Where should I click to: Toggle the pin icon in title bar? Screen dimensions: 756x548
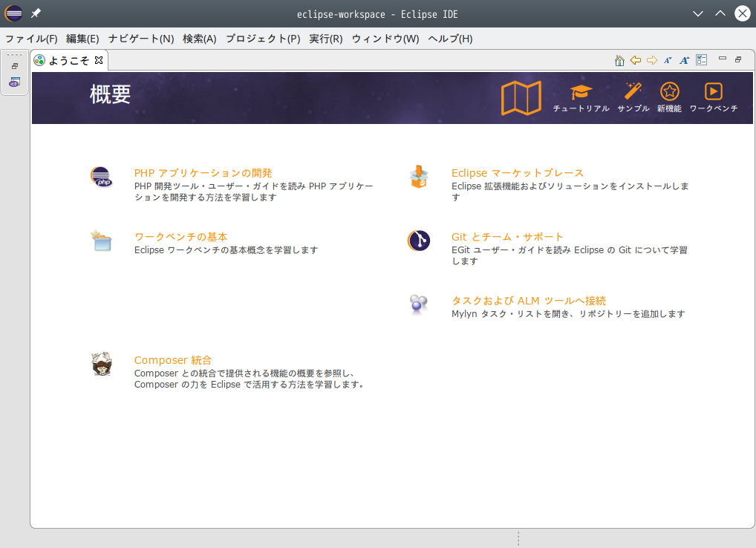click(x=36, y=13)
